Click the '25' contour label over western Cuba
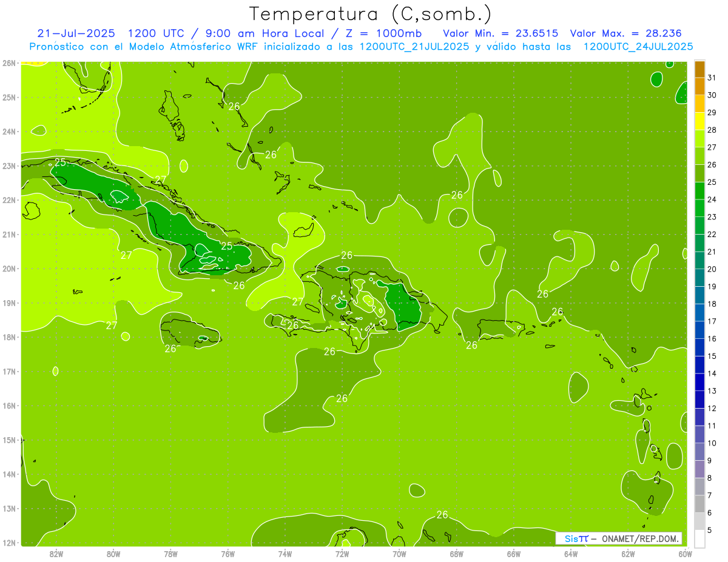The height and width of the screenshot is (562, 728). point(60,162)
